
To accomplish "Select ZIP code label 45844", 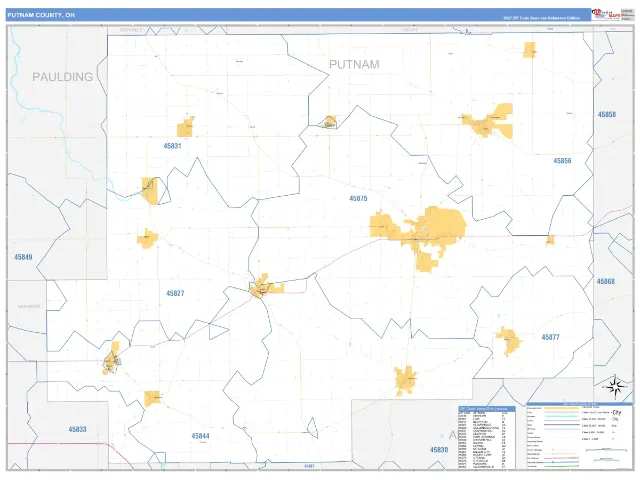I will click(200, 436).
